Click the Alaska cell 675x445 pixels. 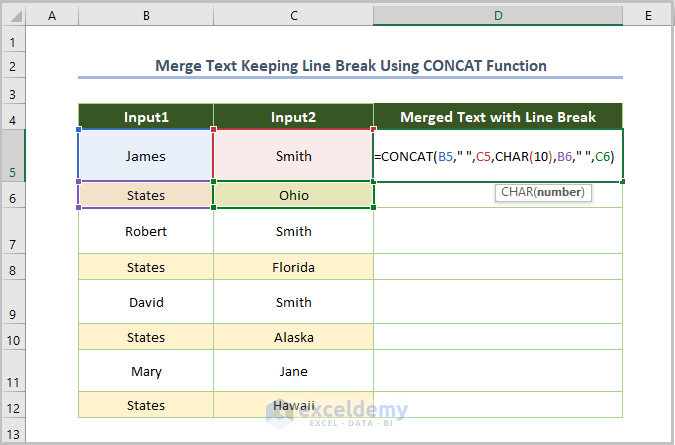(293, 338)
